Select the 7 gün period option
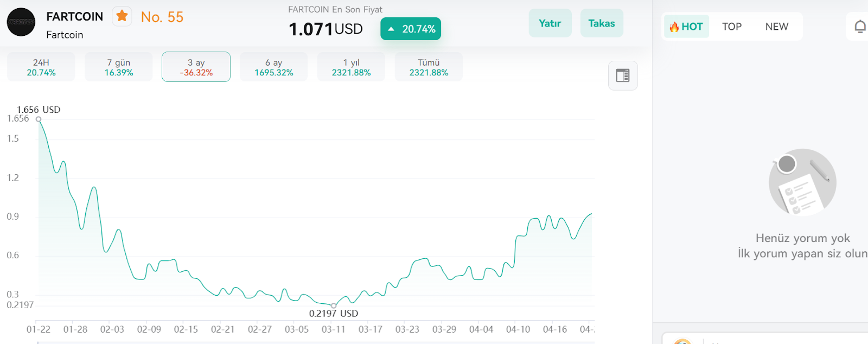This screenshot has width=868, height=344. pos(119,67)
